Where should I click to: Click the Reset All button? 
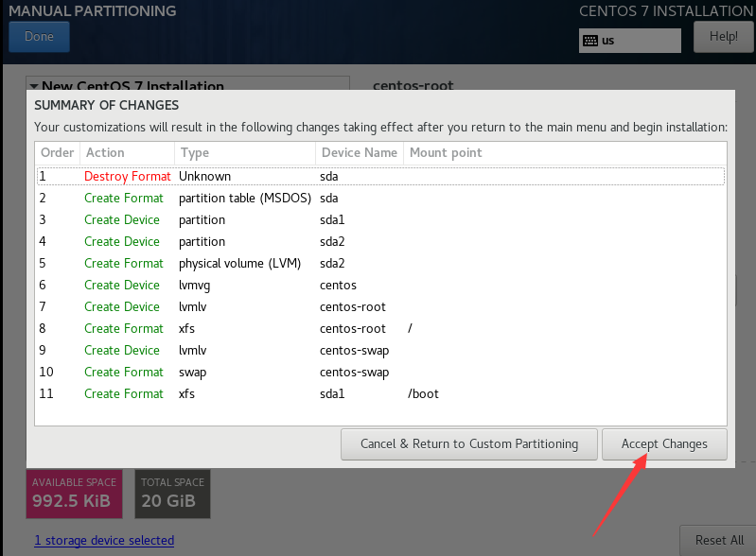(x=719, y=541)
